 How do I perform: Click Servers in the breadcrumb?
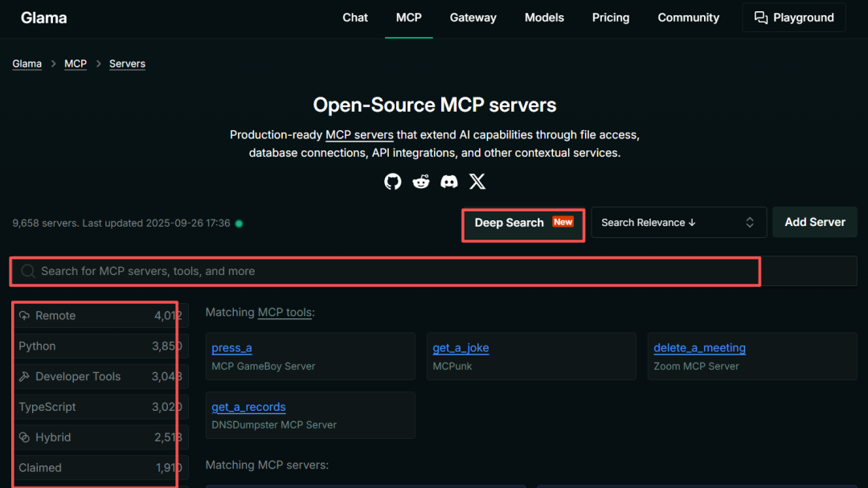(x=127, y=64)
